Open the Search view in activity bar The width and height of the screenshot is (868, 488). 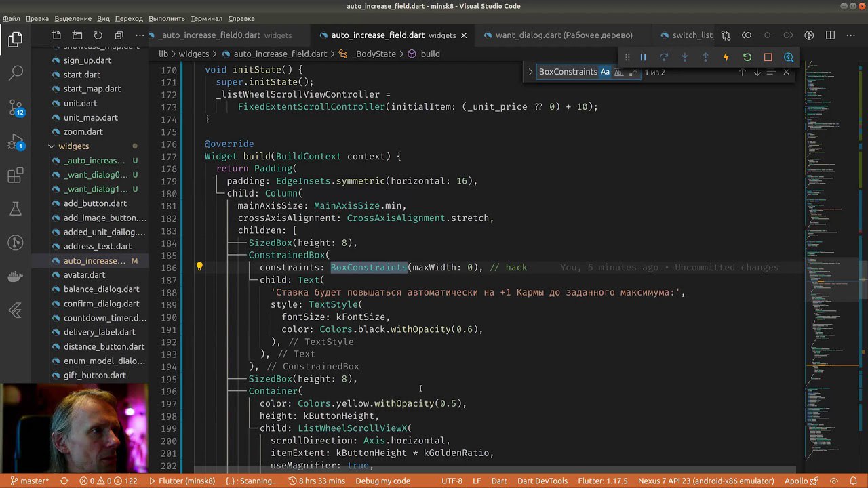click(x=16, y=73)
